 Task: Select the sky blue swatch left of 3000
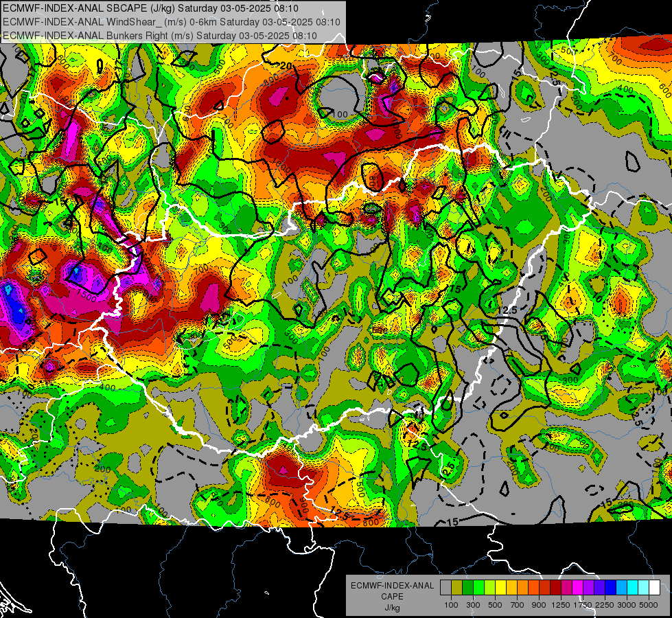click(621, 588)
